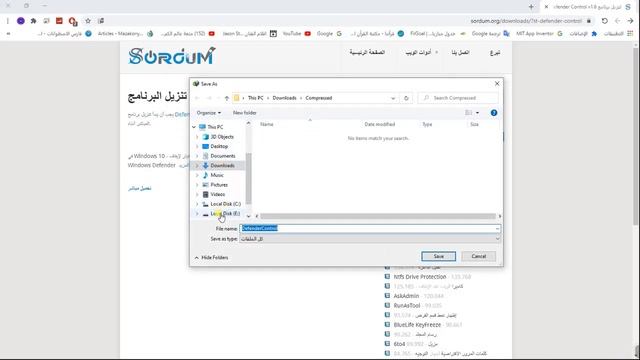Open the Chrome three-dot menu
Image resolution: width=640 pixels, height=360 pixels.
(x=7, y=21)
